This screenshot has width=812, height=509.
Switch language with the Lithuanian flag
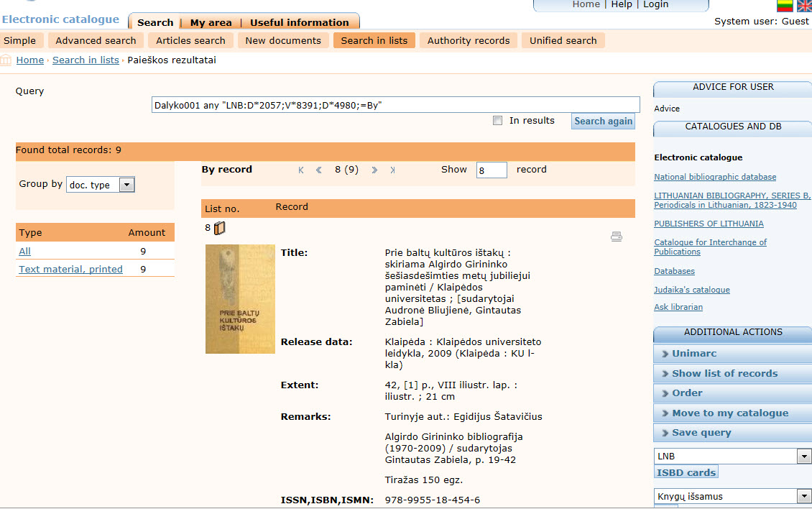point(785,6)
